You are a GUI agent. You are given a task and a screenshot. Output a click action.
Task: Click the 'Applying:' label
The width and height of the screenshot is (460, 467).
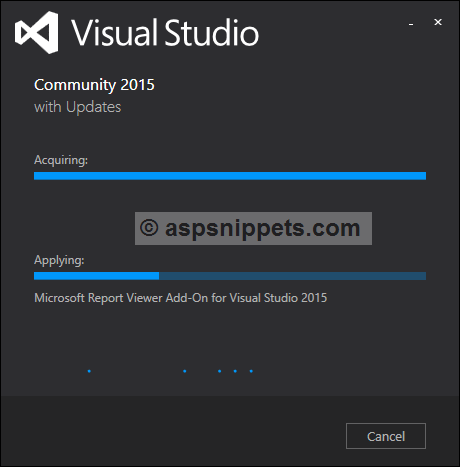(x=59, y=260)
